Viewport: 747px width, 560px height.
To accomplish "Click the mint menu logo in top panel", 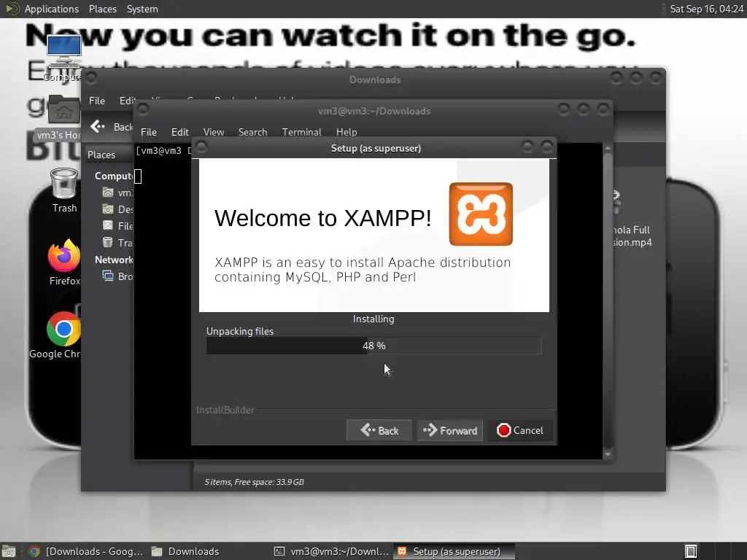I will [12, 9].
